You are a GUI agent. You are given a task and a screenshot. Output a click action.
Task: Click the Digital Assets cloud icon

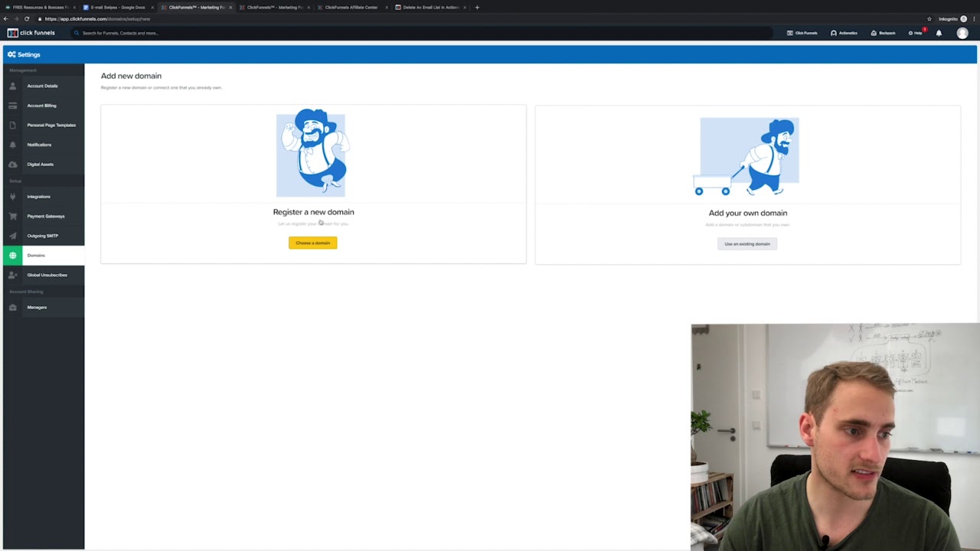click(12, 165)
